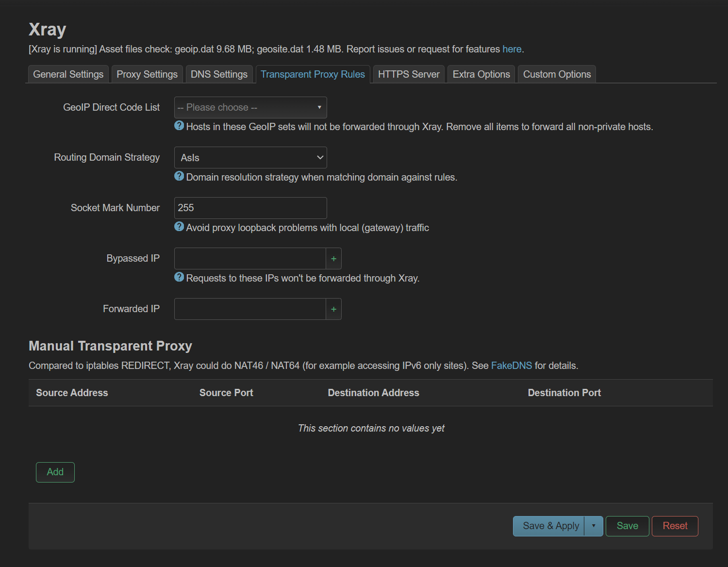This screenshot has width=728, height=567.
Task: Click the help icon under GeoIP Direct Code List
Action: [179, 126]
